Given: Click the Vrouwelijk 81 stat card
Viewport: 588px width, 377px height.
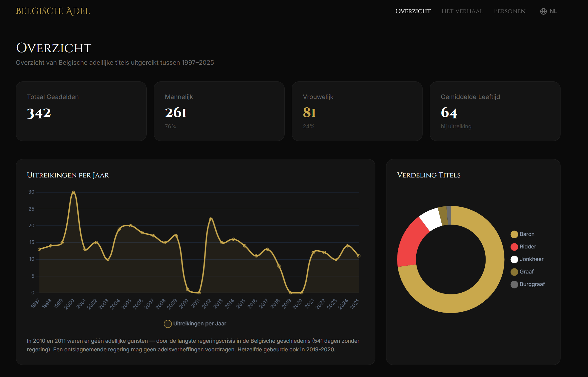Looking at the screenshot, I should point(357,111).
